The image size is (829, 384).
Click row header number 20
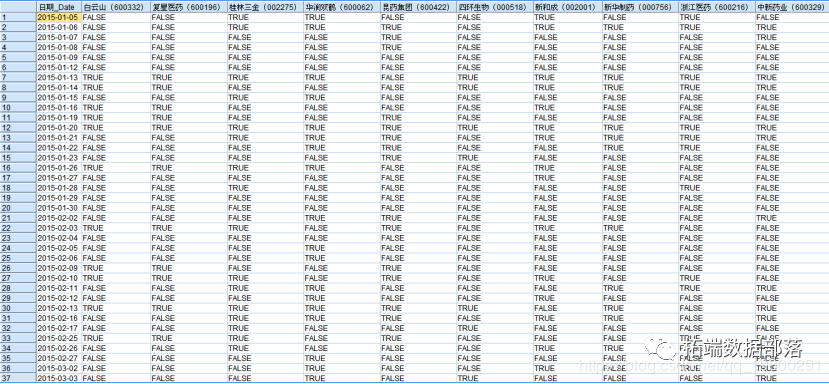(x=18, y=208)
